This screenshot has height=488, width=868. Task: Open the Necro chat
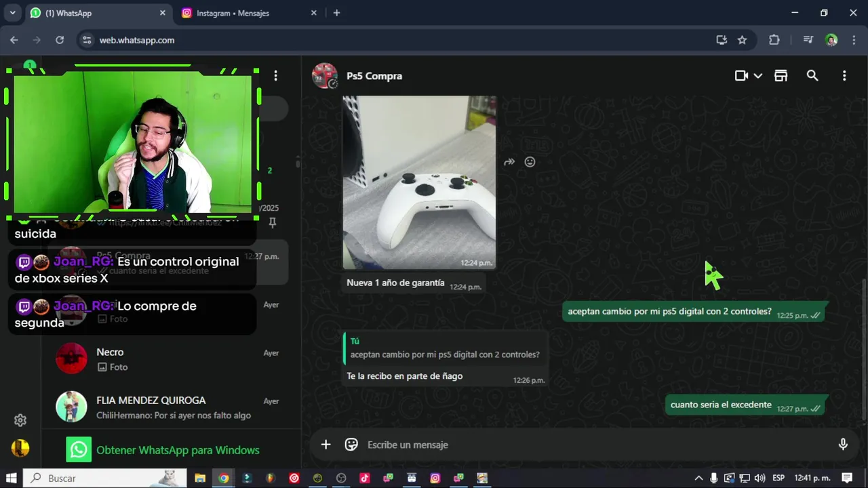171,359
